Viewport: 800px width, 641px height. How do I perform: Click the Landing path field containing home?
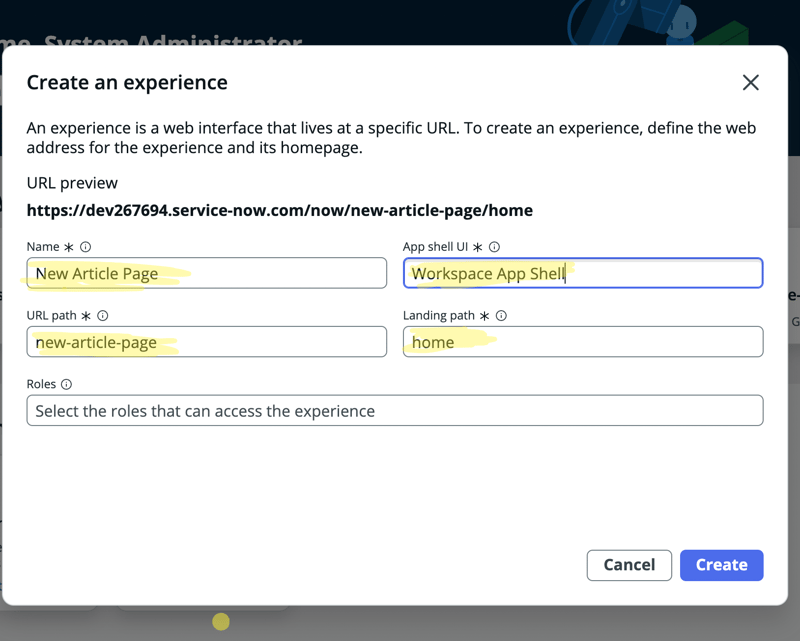pyautogui.click(x=583, y=342)
